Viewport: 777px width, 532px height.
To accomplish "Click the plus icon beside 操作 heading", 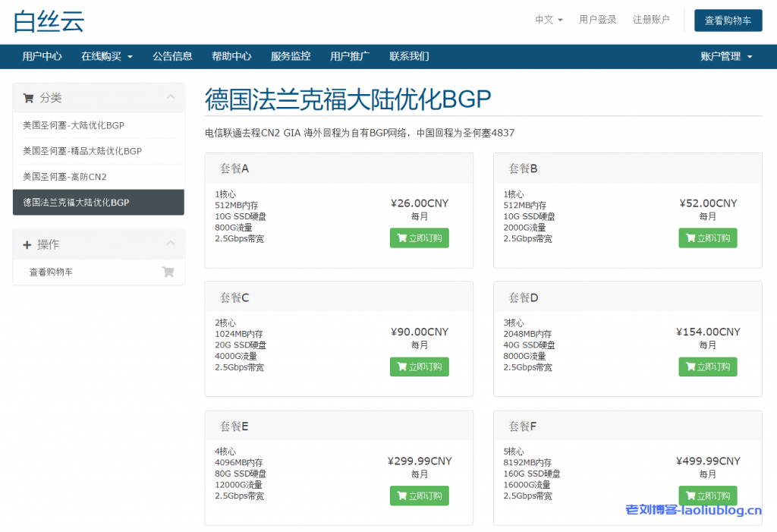I will tap(28, 244).
